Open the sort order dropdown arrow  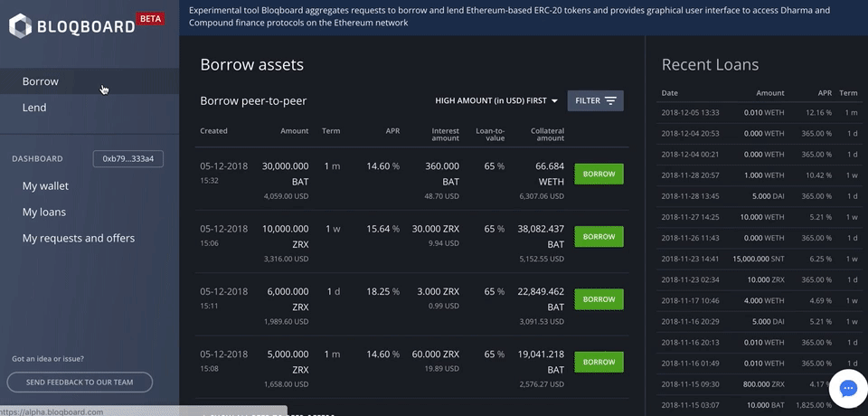[554, 100]
